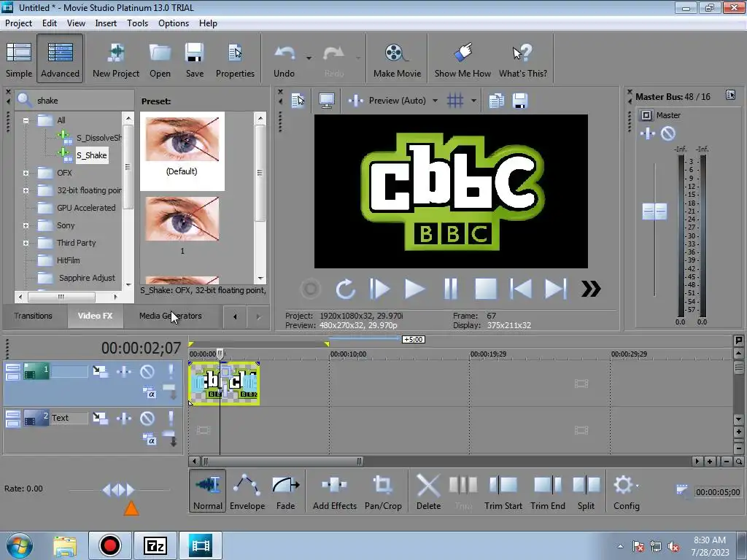Mute the Master bus output
The width and height of the screenshot is (747, 560).
(668, 134)
